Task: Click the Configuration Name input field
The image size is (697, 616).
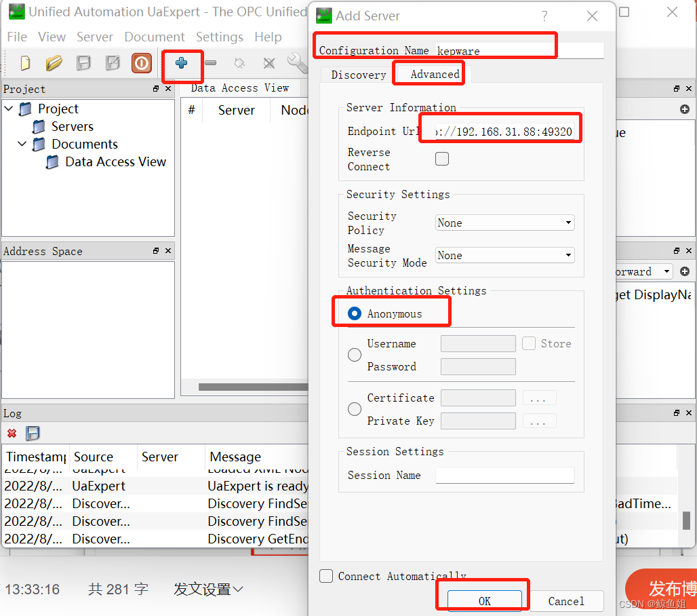Action: coord(519,51)
